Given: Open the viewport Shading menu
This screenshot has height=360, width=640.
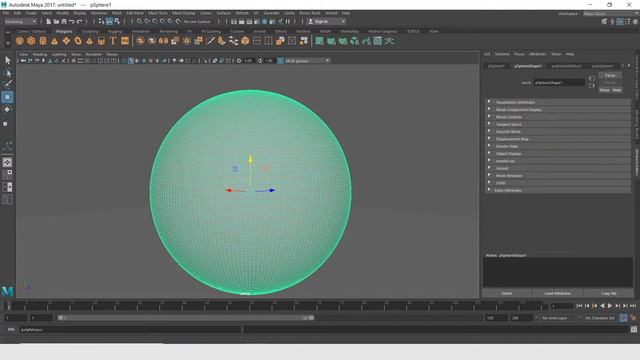Looking at the screenshot, I should [40, 54].
